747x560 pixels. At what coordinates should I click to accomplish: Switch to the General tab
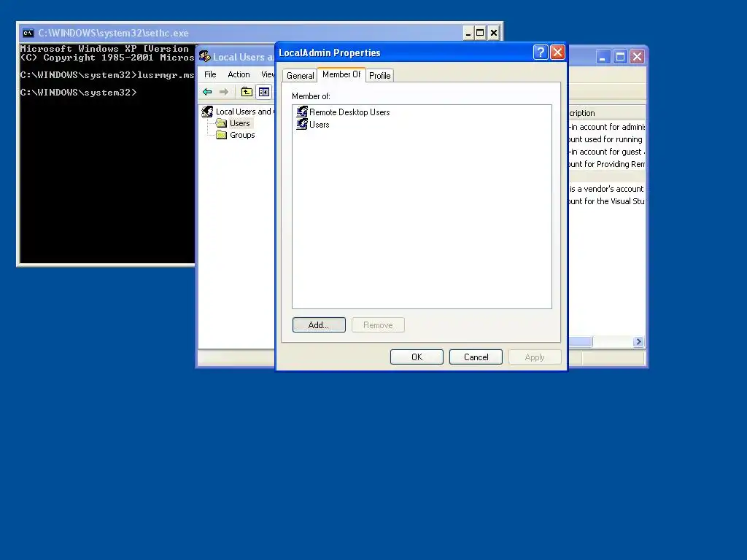300,75
